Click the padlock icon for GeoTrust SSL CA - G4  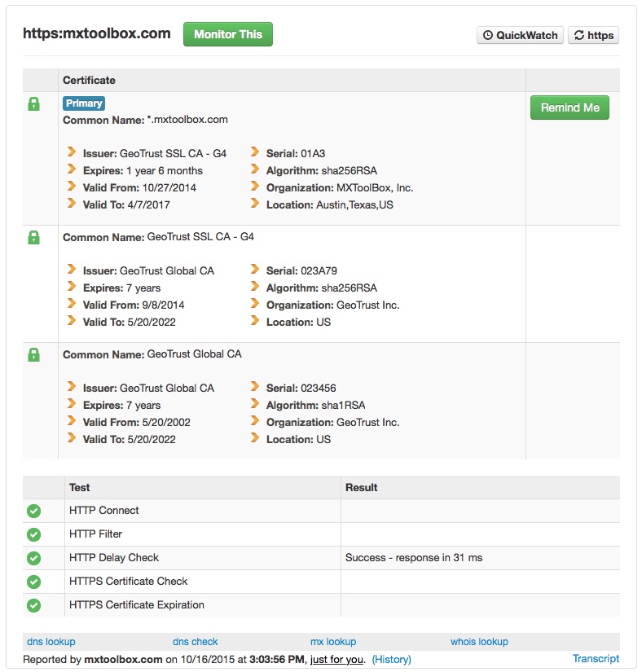34,238
